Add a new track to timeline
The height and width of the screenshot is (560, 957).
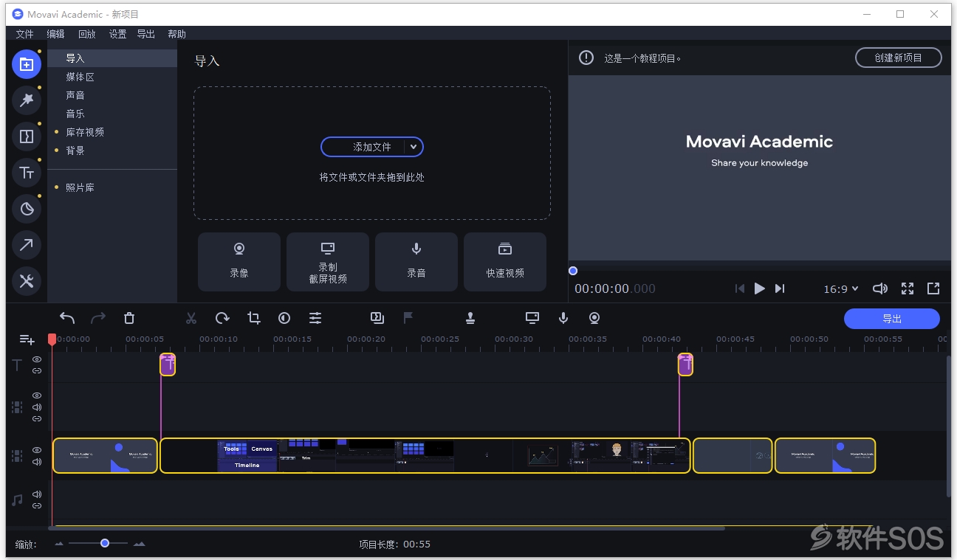coord(27,339)
